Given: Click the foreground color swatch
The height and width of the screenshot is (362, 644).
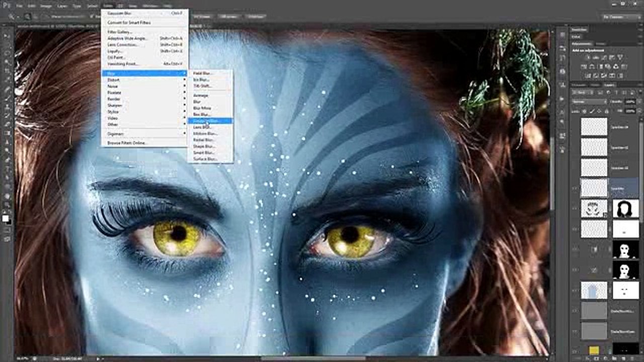Looking at the screenshot, I should click(6, 218).
